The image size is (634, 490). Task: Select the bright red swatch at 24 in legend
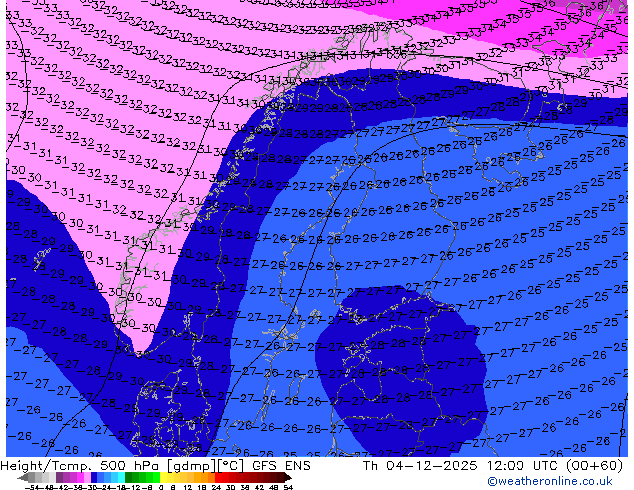point(219,478)
